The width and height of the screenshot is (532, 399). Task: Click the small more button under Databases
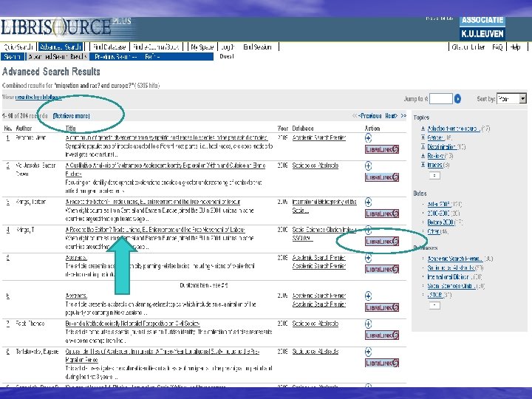pos(434,305)
